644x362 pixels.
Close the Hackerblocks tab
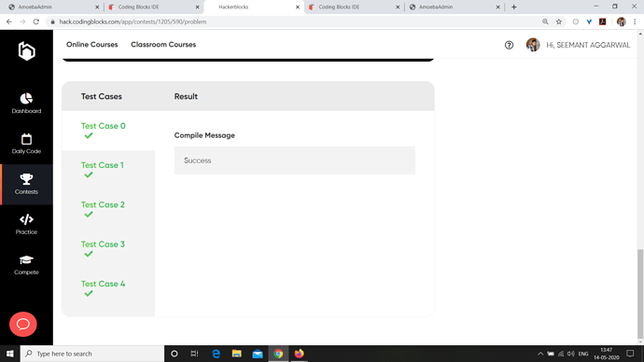pyautogui.click(x=298, y=7)
